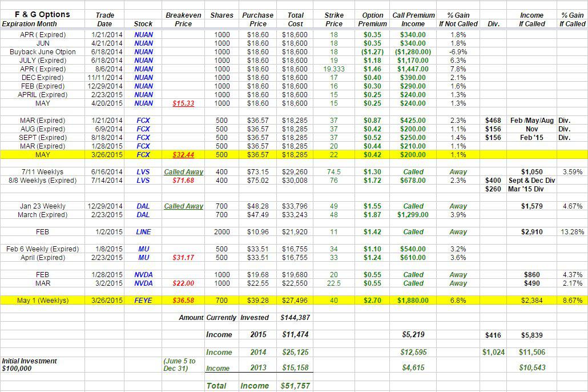Select the $51,757 total income cell
The image size is (588, 392).
295,386
